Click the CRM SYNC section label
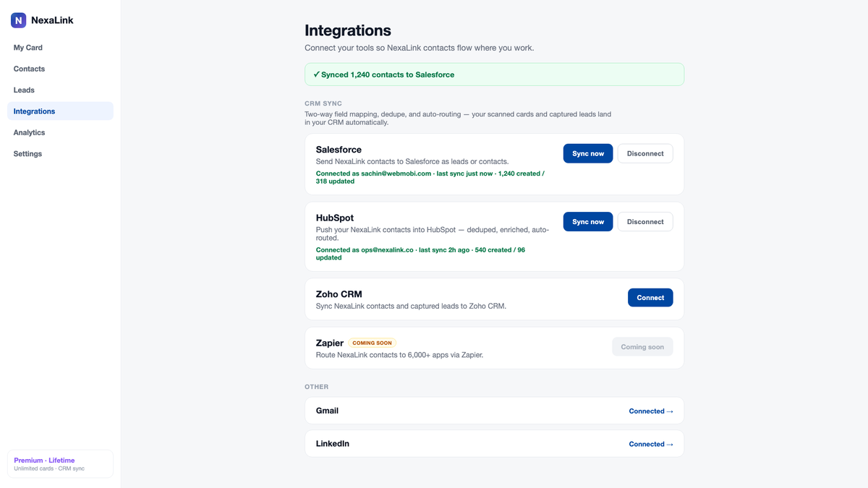This screenshot has width=868, height=488. [x=323, y=104]
